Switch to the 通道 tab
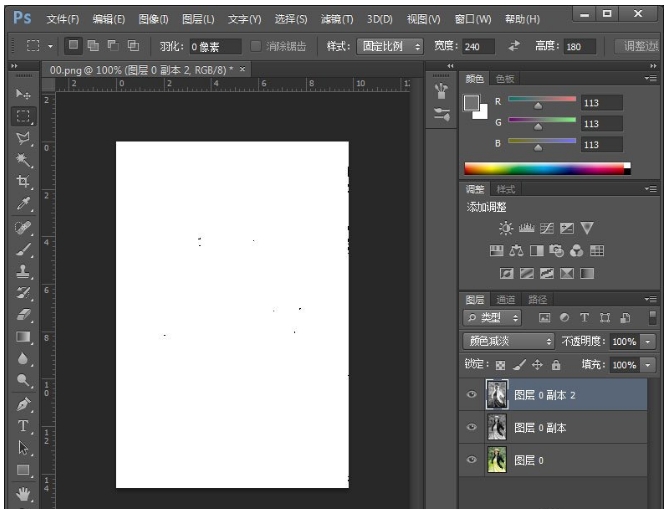Screen dimensions: 669x509 [x=506, y=299]
